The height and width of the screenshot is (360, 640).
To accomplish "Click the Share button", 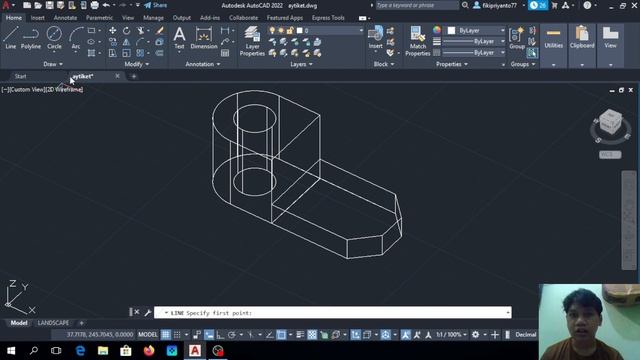I will [156, 5].
